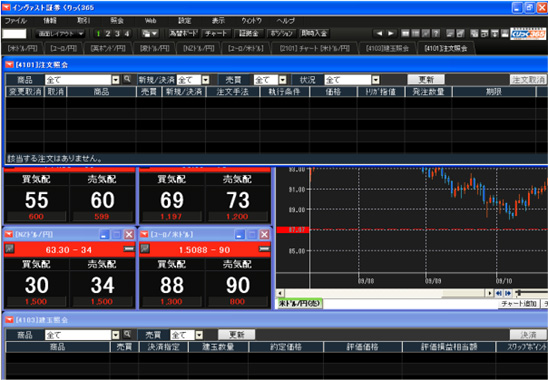This screenshot has height=380, width=548.
Task: Open the icon dropdown beside layout numbers
Action: [x=150, y=34]
